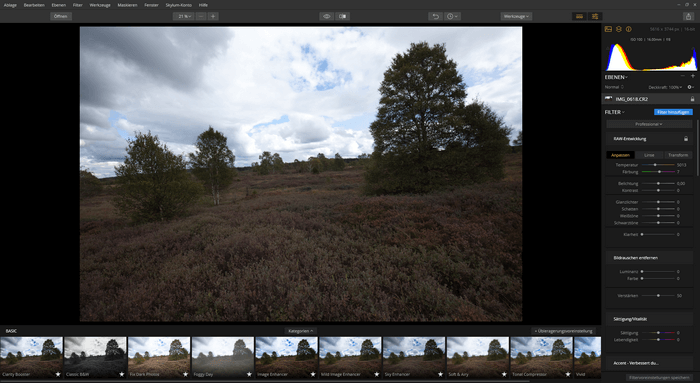
Task: Expand the EBENEN panel dropdown
Action: pos(616,77)
